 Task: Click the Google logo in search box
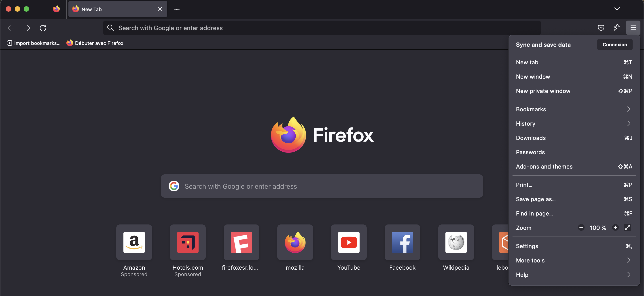[174, 186]
